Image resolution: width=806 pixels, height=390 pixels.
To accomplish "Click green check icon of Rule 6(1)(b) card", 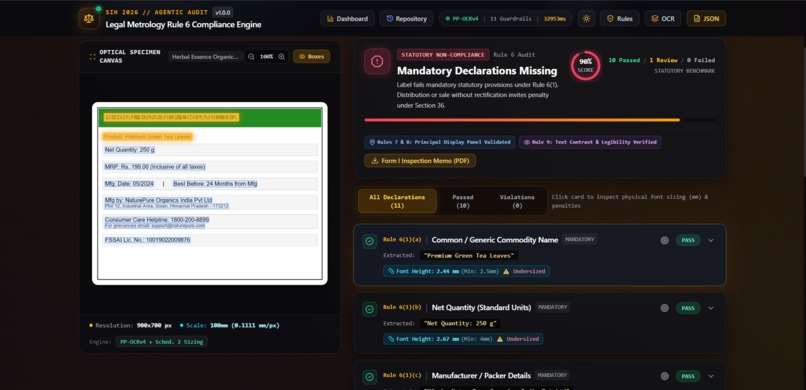I will [x=370, y=309].
